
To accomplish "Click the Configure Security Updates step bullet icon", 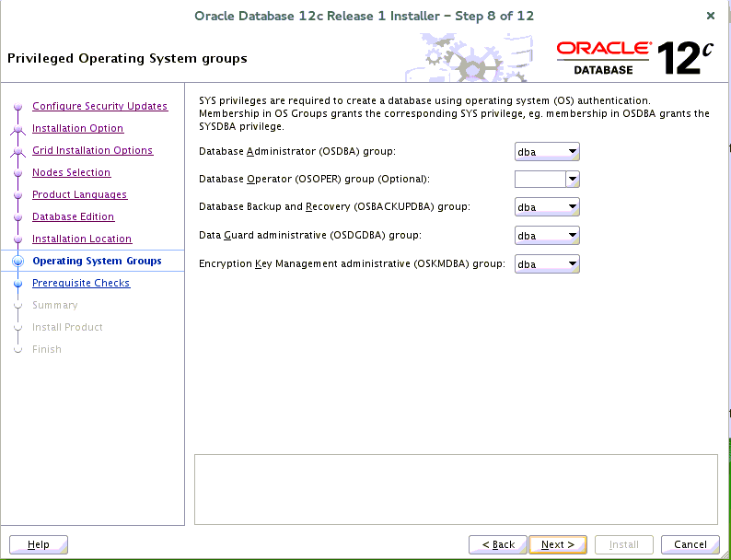I will click(x=17, y=107).
